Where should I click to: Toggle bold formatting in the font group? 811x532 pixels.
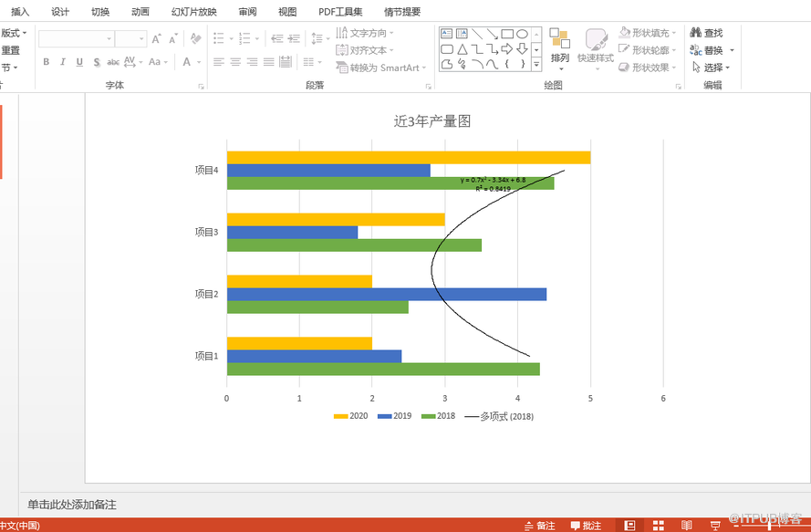pyautogui.click(x=47, y=62)
